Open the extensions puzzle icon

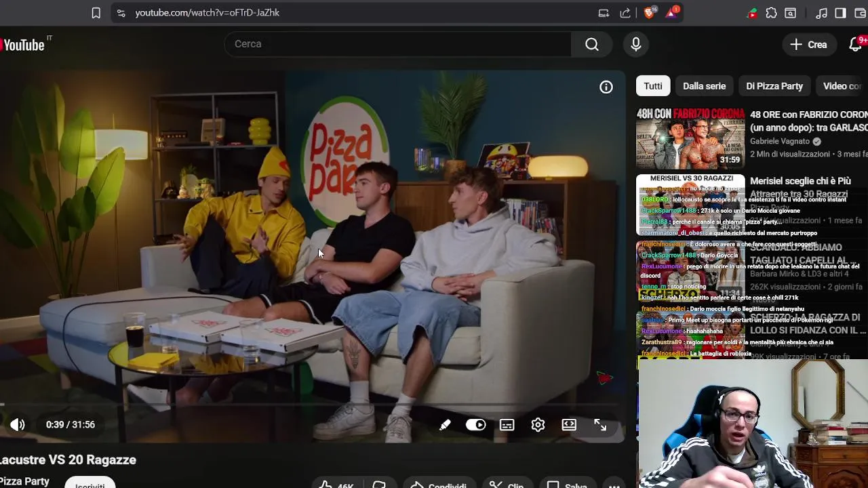click(x=771, y=13)
